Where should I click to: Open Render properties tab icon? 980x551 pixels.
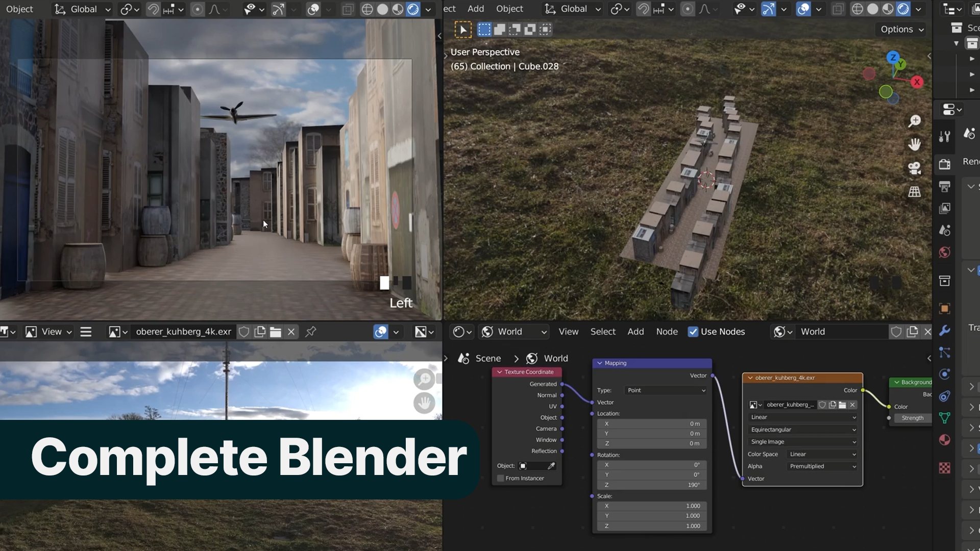click(945, 164)
